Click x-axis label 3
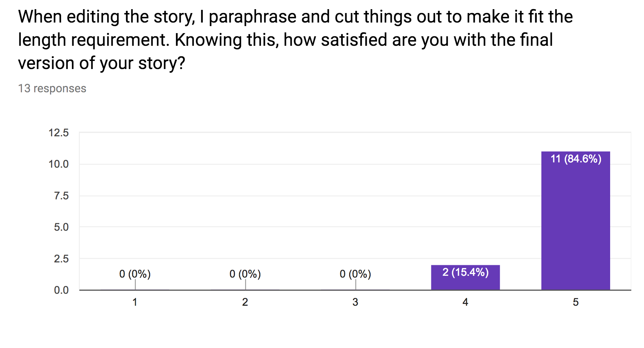 tap(355, 302)
